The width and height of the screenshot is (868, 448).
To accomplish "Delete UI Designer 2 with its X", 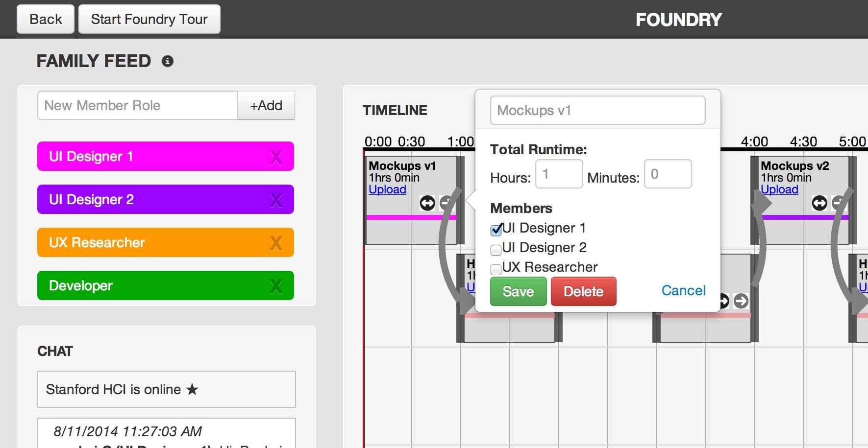I will [276, 200].
